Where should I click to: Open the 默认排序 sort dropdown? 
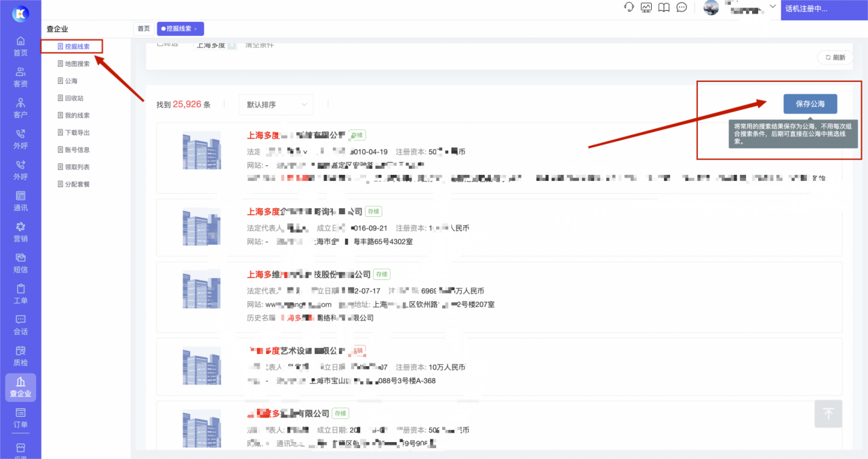click(x=276, y=104)
